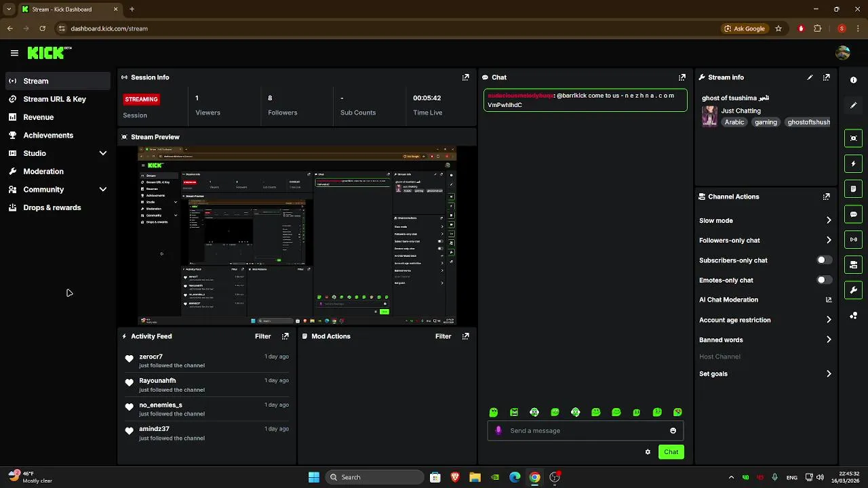Click the 00:05:42 Time Live value
The height and width of the screenshot is (488, 868).
(427, 98)
